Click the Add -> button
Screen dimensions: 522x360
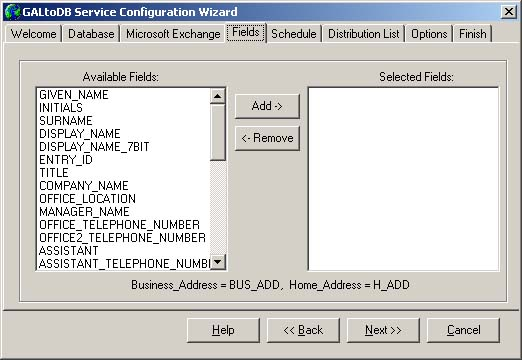[267, 106]
